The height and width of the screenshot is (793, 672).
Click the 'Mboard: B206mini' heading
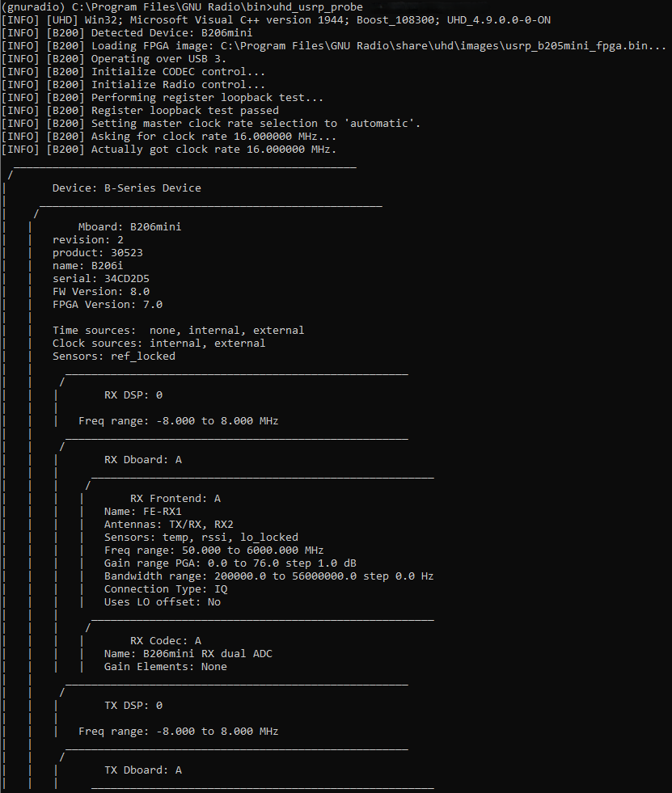129,226
